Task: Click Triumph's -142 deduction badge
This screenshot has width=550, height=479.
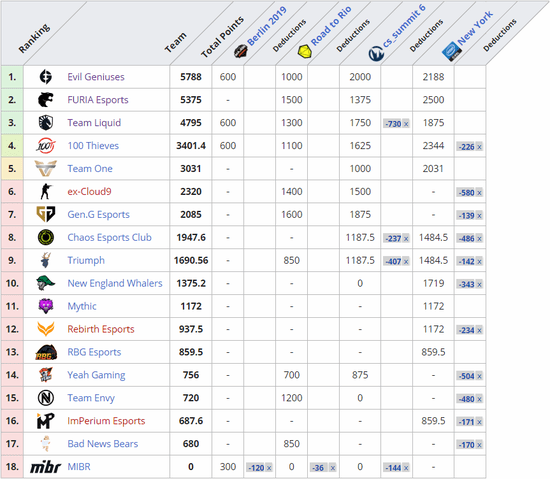Action: pyautogui.click(x=470, y=262)
